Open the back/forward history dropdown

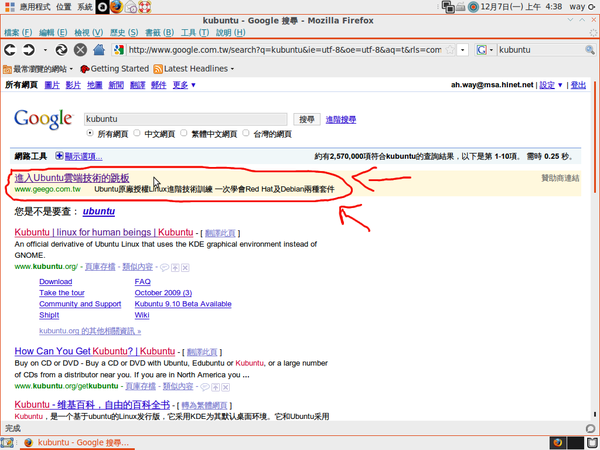(x=45, y=50)
